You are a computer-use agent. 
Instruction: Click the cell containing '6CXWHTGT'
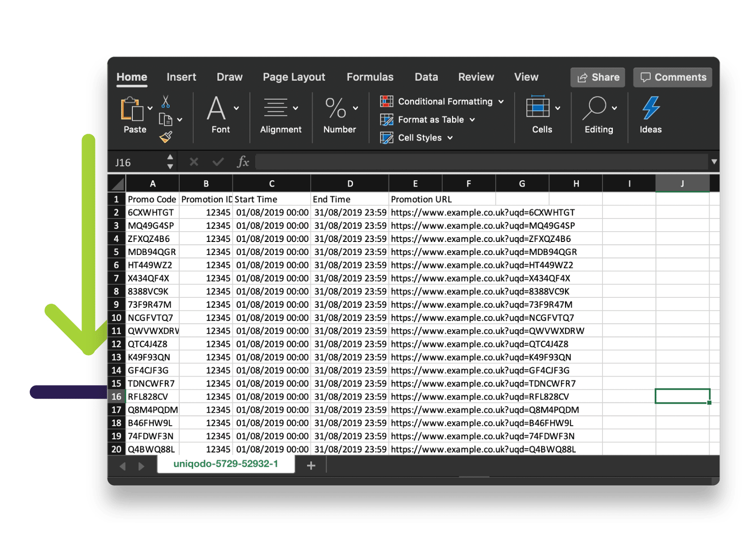point(153,212)
